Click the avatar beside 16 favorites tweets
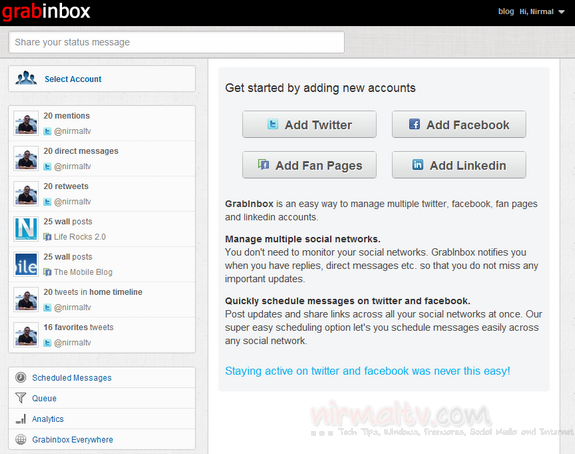This screenshot has height=454, width=575. tap(26, 334)
